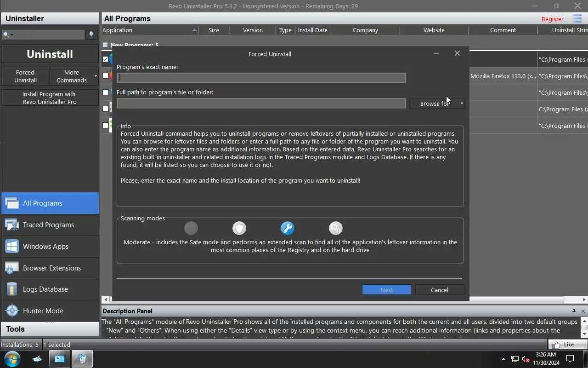
Task: Click the Type column header
Action: click(285, 30)
